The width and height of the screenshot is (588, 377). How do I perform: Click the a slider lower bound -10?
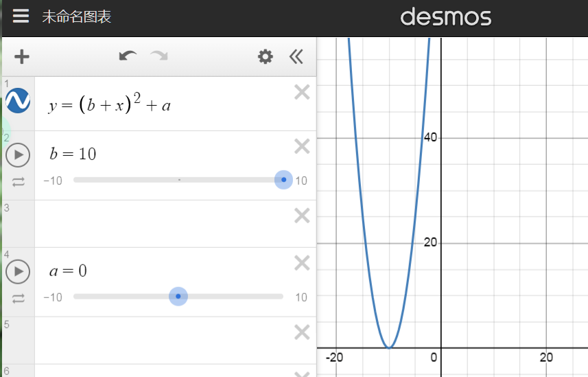tap(53, 297)
